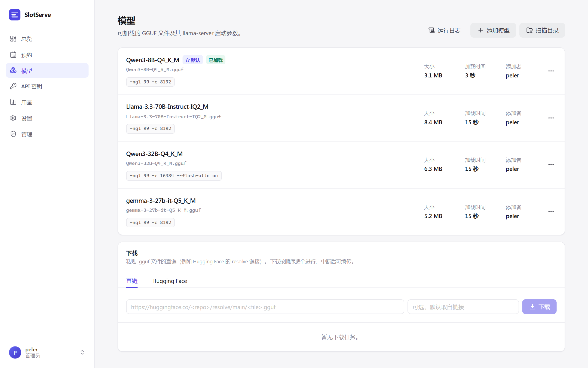Screen dimensions: 588x368
Task: Click the 扫描目录 button
Action: [x=542, y=30]
